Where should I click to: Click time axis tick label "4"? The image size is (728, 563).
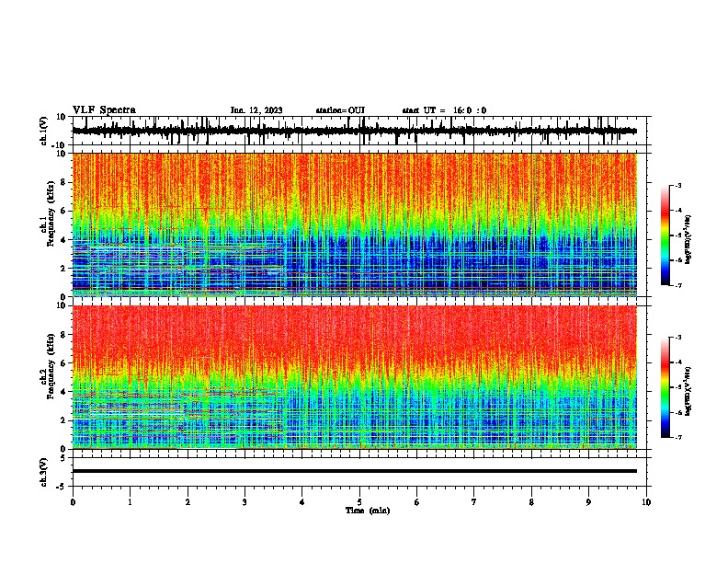click(302, 502)
